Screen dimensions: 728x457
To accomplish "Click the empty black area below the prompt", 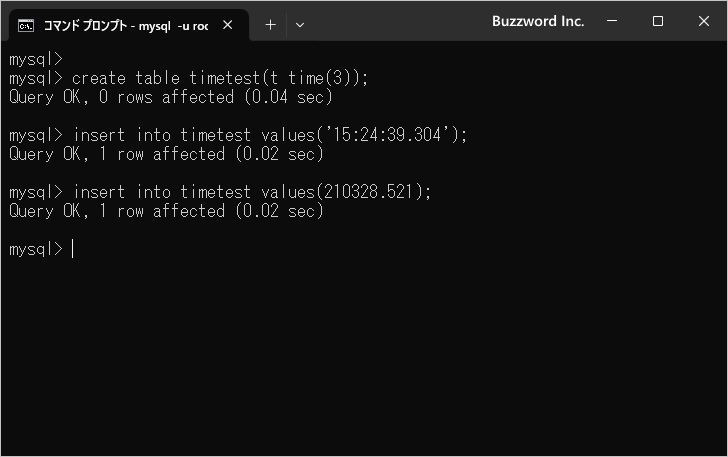I will (364, 360).
